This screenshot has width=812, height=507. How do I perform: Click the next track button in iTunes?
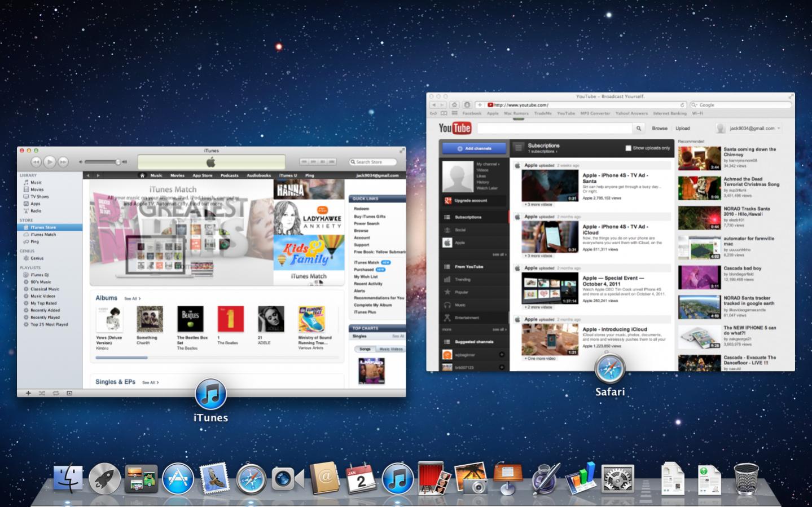[63, 162]
